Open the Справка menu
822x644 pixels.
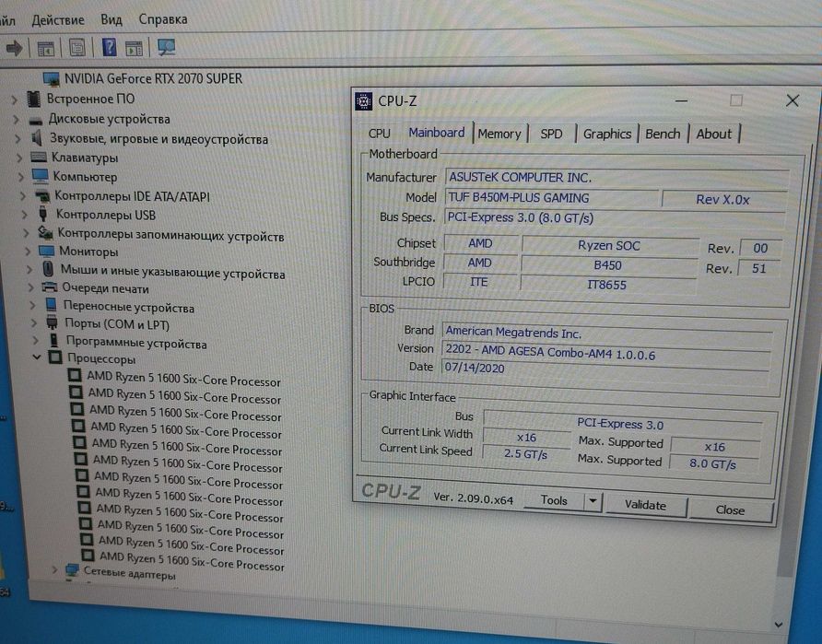coord(163,19)
